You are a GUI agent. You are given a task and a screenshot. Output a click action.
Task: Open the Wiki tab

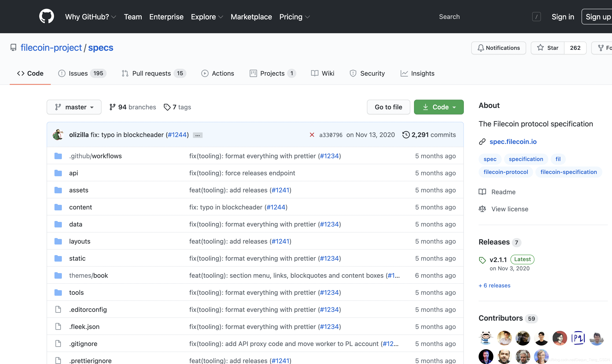point(323,73)
